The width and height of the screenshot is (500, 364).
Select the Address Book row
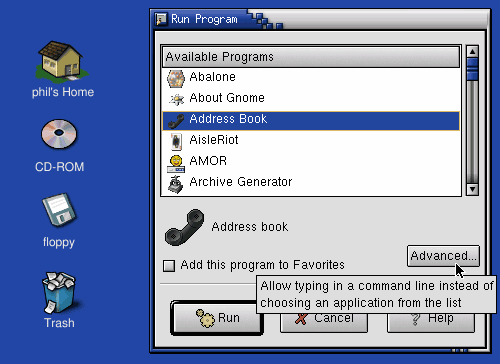[311, 121]
